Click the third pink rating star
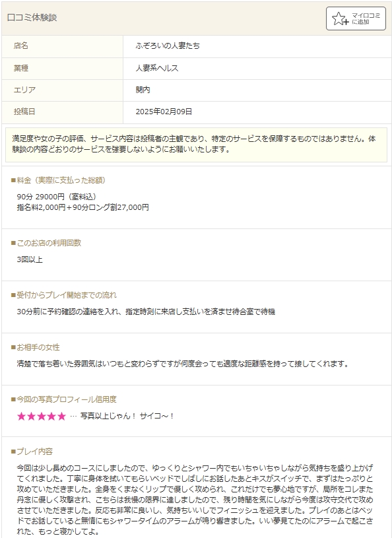Screen dimensions: 392x538 42,416
